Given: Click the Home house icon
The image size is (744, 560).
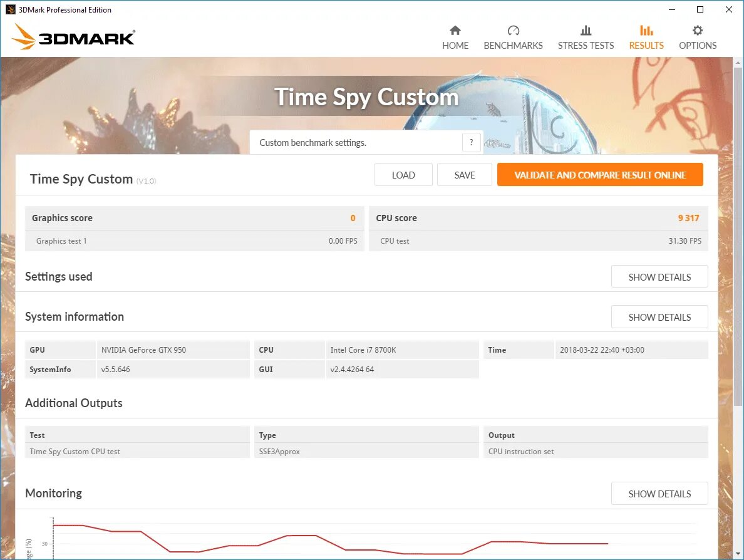Looking at the screenshot, I should pyautogui.click(x=455, y=30).
